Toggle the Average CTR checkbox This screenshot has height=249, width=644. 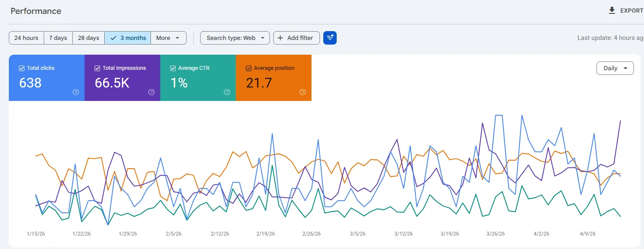(173, 68)
